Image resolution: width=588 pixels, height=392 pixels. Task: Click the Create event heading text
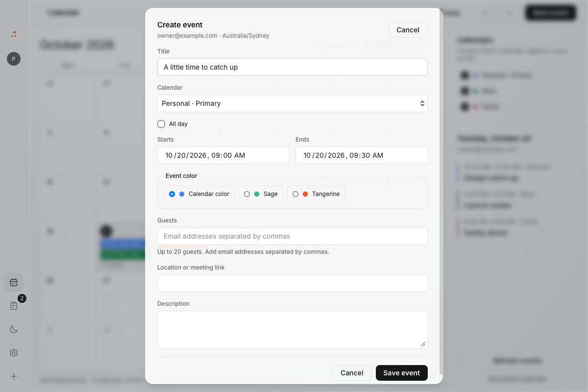[180, 25]
